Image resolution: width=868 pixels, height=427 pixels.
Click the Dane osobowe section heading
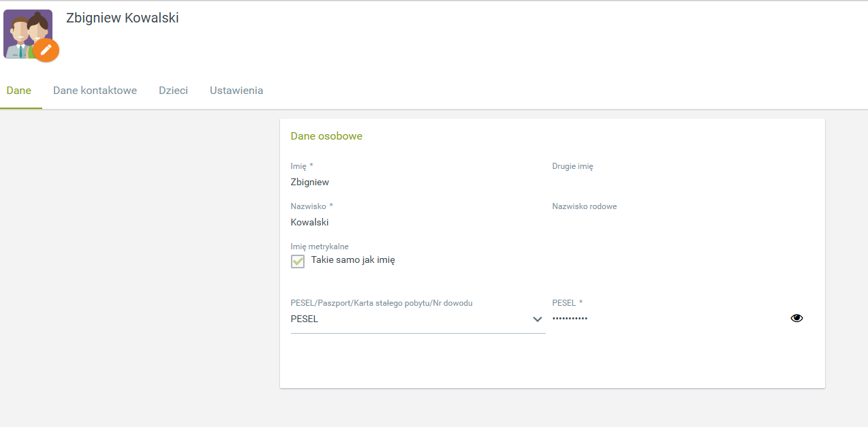point(326,136)
